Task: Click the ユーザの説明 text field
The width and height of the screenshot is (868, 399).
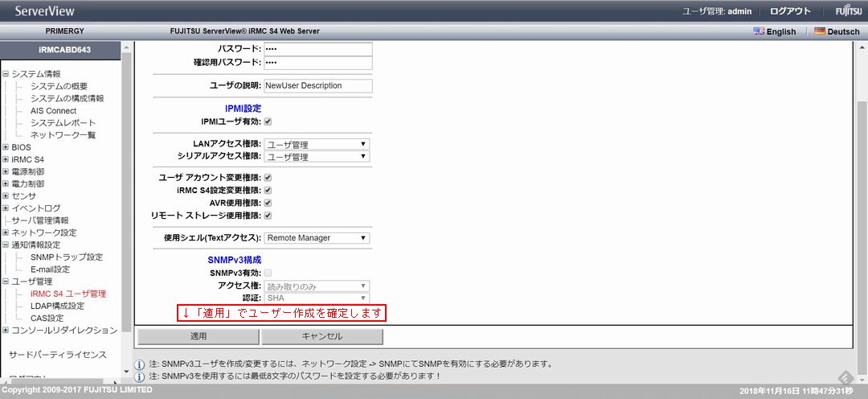Action: click(317, 85)
